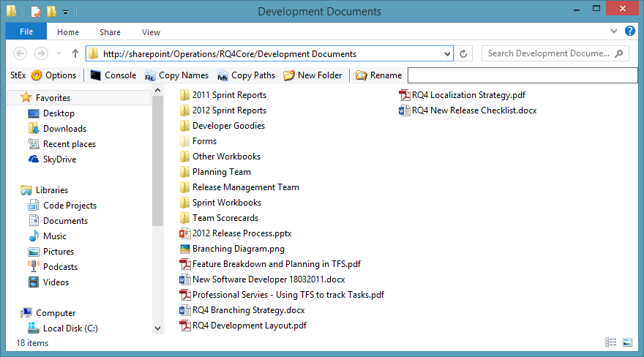The width and height of the screenshot is (644, 357).
Task: Refresh the current folder view
Action: pyautogui.click(x=463, y=53)
